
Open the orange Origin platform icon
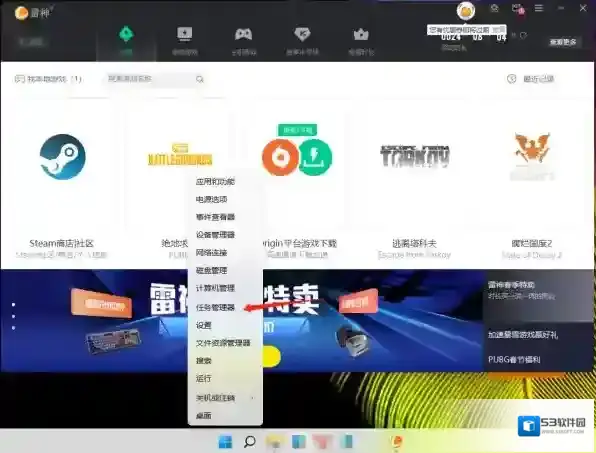coord(280,157)
